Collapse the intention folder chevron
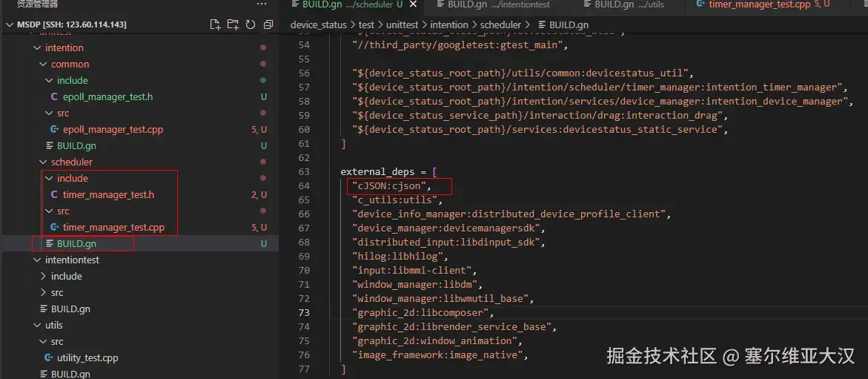This screenshot has height=379, width=868. 37,48
